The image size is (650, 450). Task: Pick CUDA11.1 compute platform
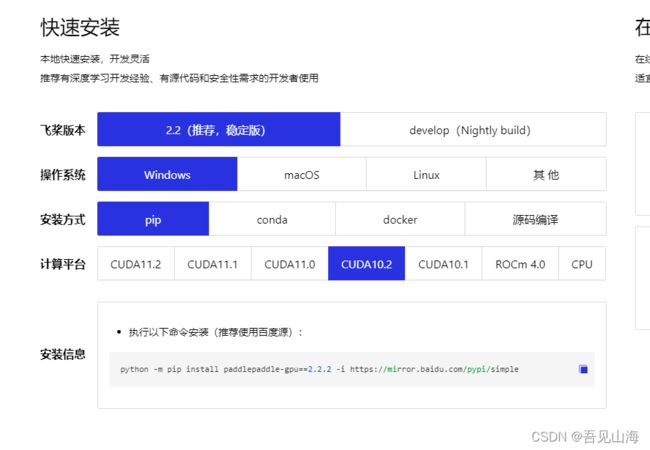(x=213, y=264)
